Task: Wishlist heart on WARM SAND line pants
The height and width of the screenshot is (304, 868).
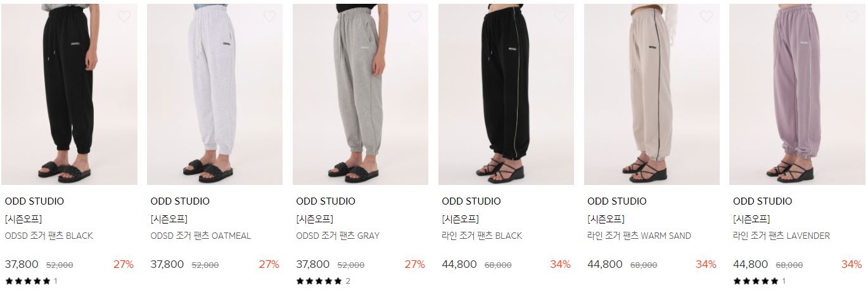Action: tap(706, 16)
